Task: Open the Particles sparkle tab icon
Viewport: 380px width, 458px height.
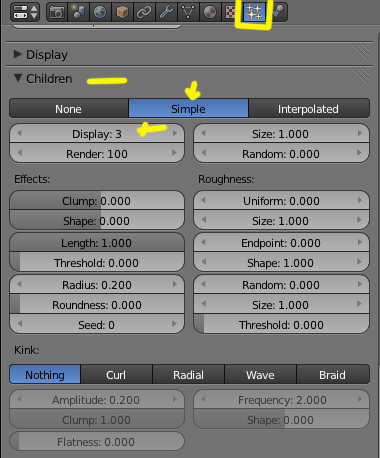Action: coord(254,12)
